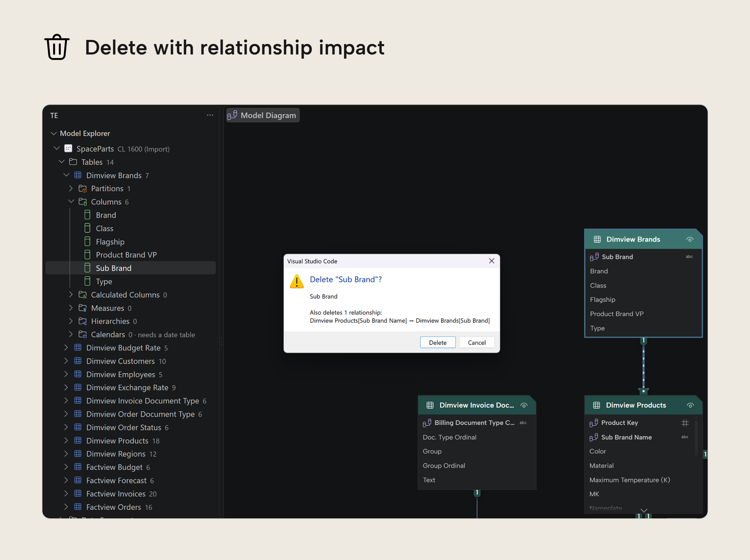Image resolution: width=750 pixels, height=560 pixels.
Task: Select Doc. Type Ordinal in Invoice Doc card
Action: 449,437
